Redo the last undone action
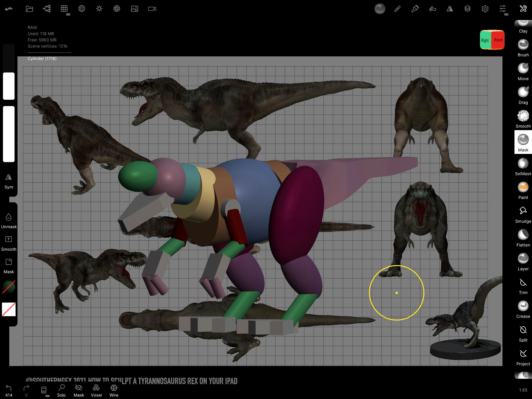The image size is (532, 399). coord(26,391)
